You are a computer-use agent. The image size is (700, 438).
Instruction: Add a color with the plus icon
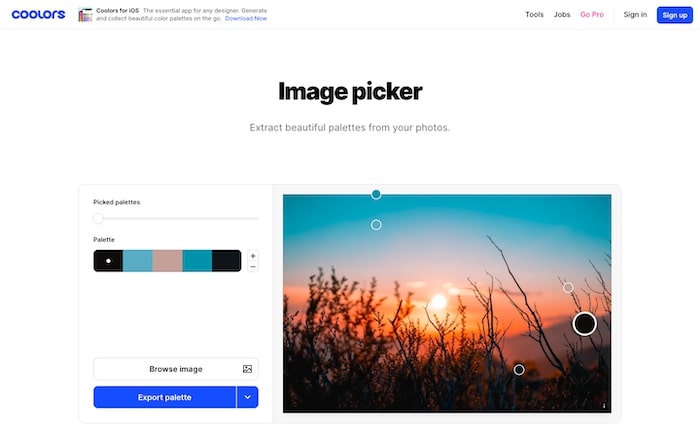(253, 256)
